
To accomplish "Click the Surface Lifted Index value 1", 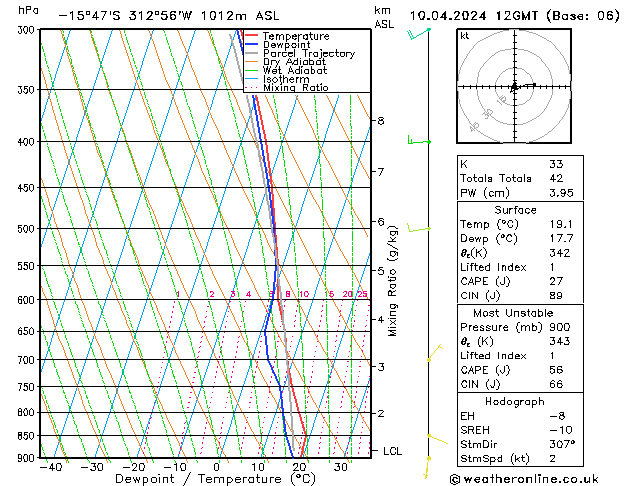I will pos(552,267).
